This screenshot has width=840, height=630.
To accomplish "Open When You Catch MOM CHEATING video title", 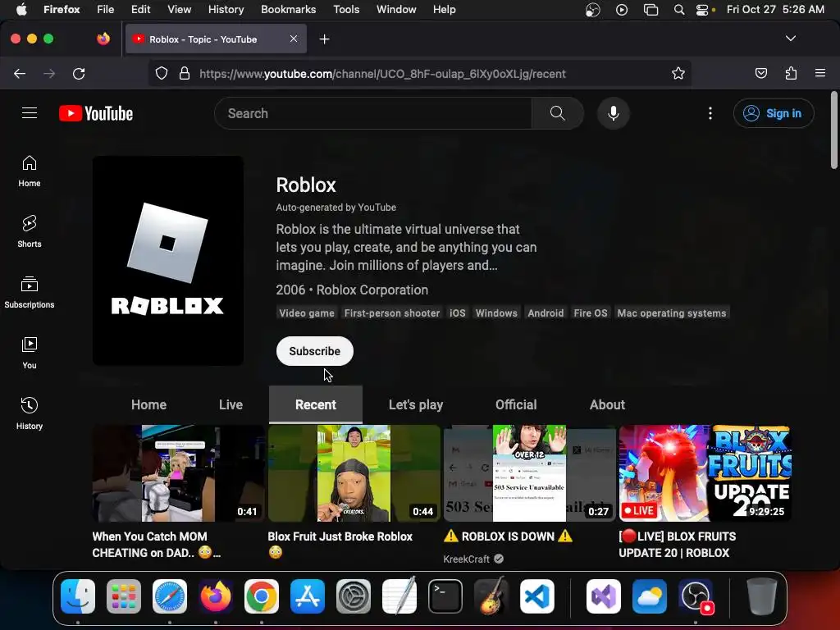I will [x=156, y=545].
